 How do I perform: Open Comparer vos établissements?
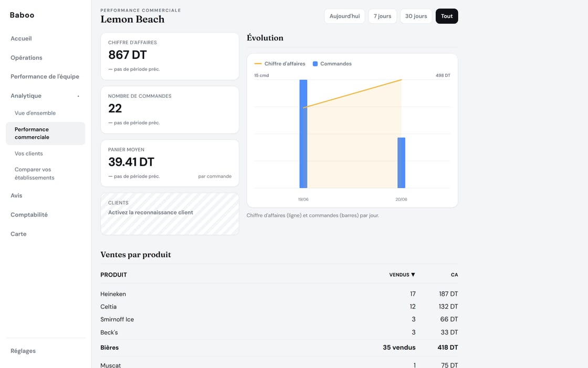point(35,173)
